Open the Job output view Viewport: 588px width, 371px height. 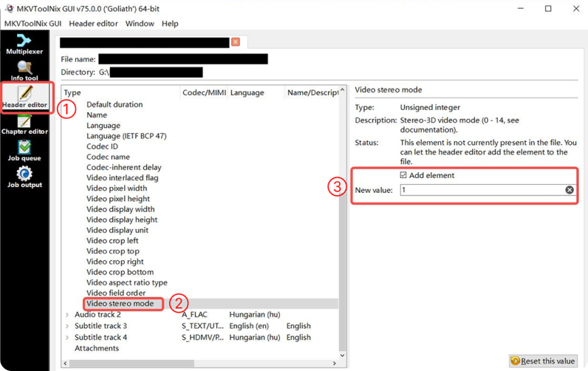(x=24, y=177)
